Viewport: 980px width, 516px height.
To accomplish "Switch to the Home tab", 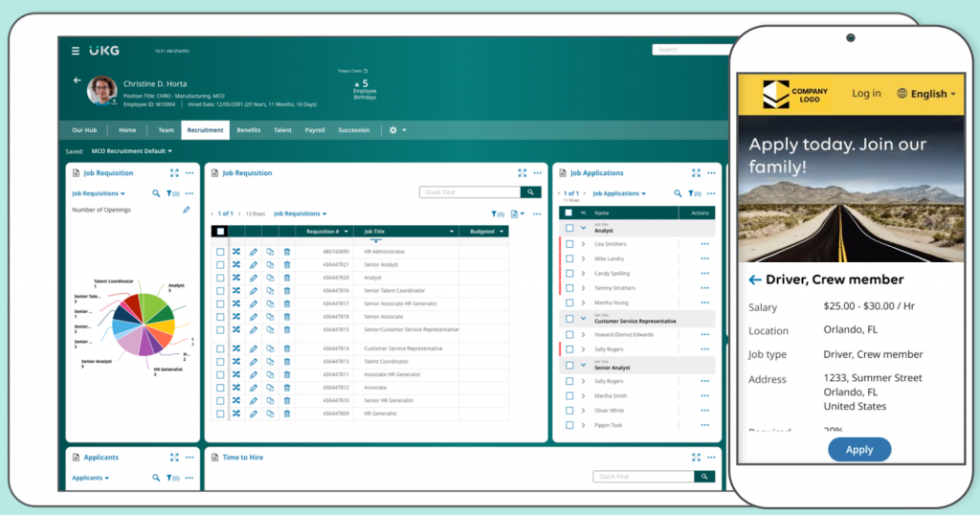I will 127,130.
